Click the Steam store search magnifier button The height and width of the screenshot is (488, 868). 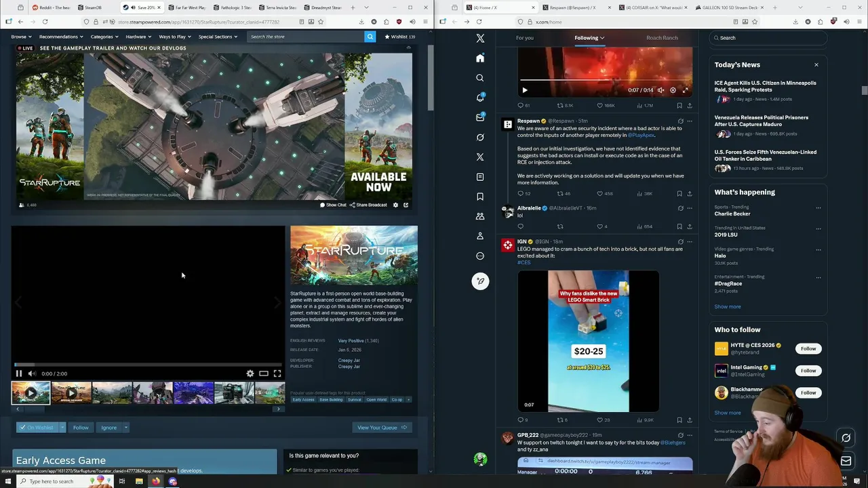370,37
